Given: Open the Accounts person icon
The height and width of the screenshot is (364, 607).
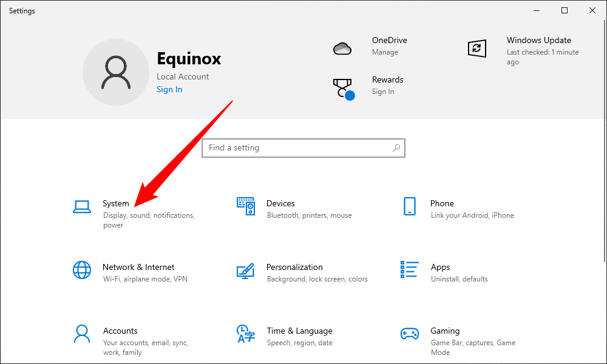Looking at the screenshot, I should click(x=82, y=334).
